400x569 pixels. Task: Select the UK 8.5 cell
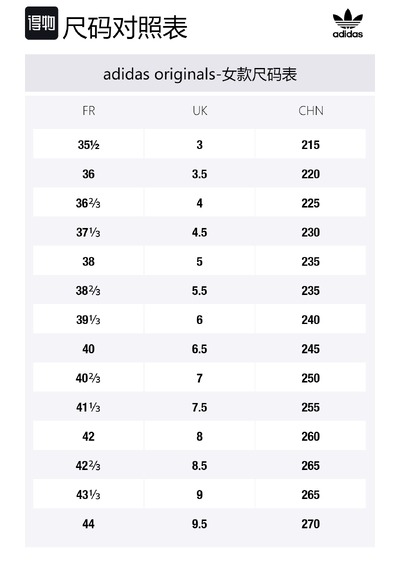point(200,466)
